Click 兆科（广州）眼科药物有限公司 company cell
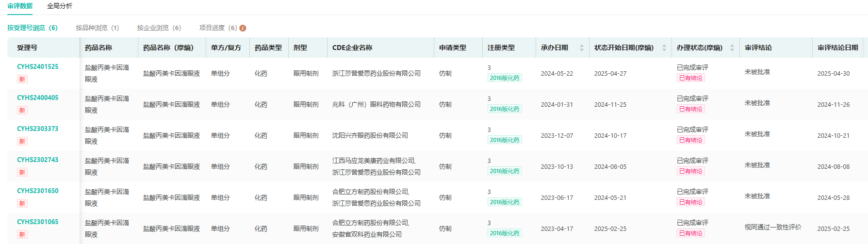 [377, 105]
